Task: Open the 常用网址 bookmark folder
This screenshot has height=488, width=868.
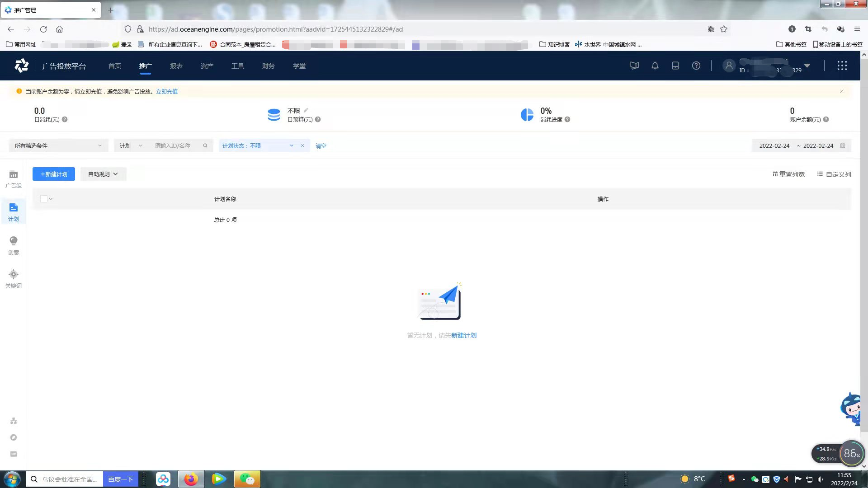Action: click(21, 44)
